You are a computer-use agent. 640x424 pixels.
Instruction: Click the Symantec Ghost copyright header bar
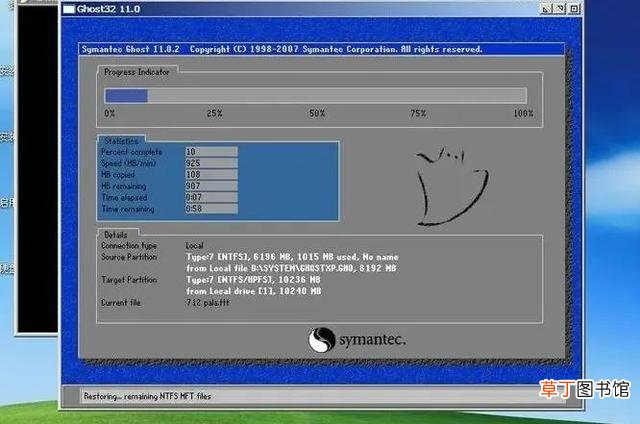(322, 49)
